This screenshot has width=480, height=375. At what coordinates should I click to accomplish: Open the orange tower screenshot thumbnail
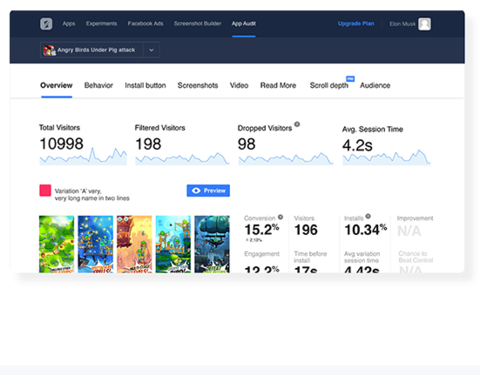click(134, 244)
